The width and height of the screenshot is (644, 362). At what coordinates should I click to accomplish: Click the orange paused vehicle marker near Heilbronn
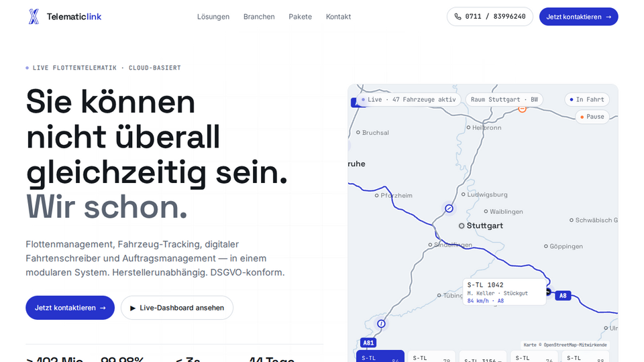click(x=522, y=109)
